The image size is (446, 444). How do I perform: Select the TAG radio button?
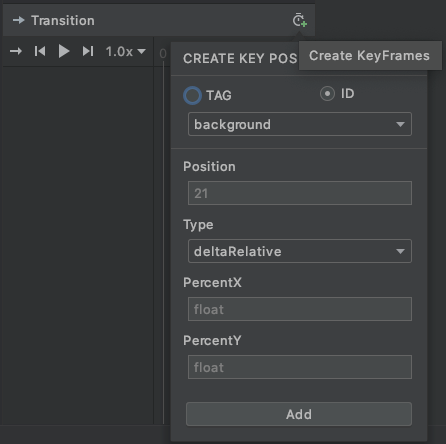[x=192, y=96]
